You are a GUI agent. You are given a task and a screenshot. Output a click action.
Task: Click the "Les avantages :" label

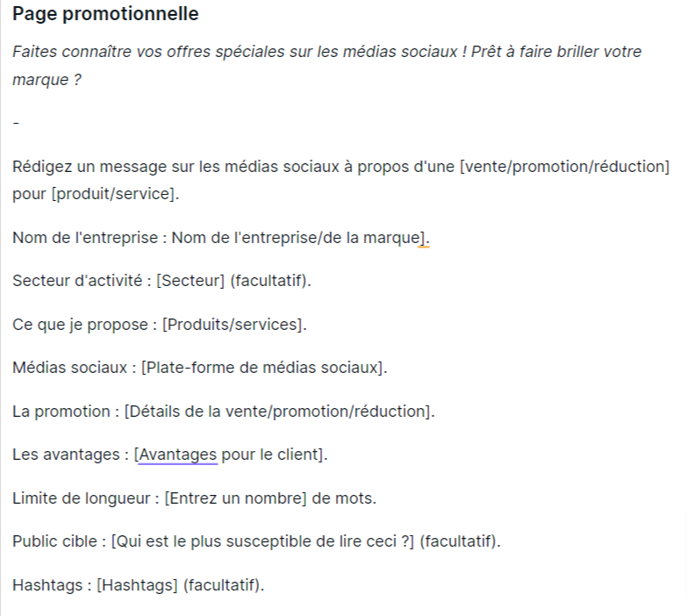pyautogui.click(x=69, y=455)
